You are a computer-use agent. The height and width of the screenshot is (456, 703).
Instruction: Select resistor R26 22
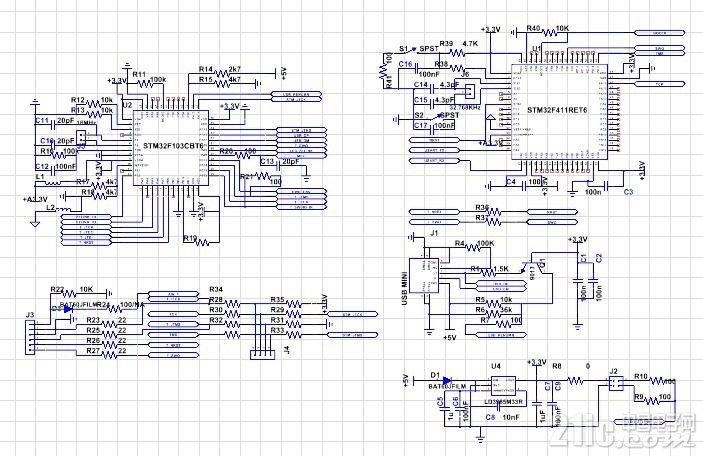pos(110,345)
